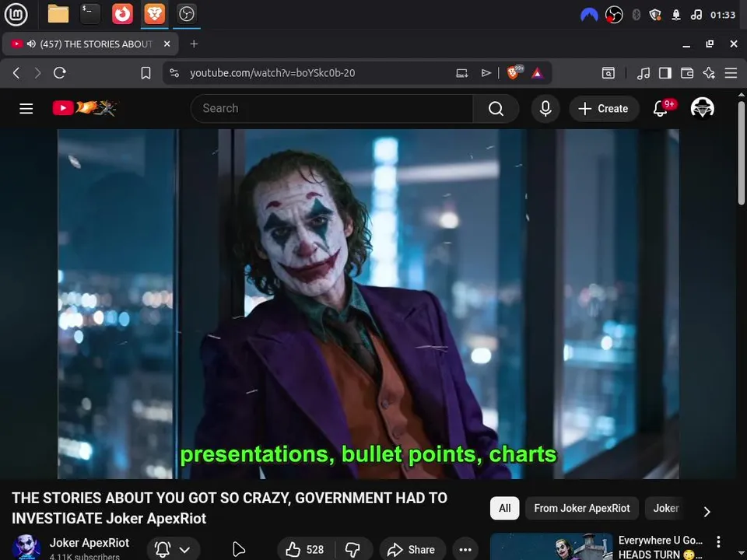Launch the Terminal from the panel

tap(90, 14)
